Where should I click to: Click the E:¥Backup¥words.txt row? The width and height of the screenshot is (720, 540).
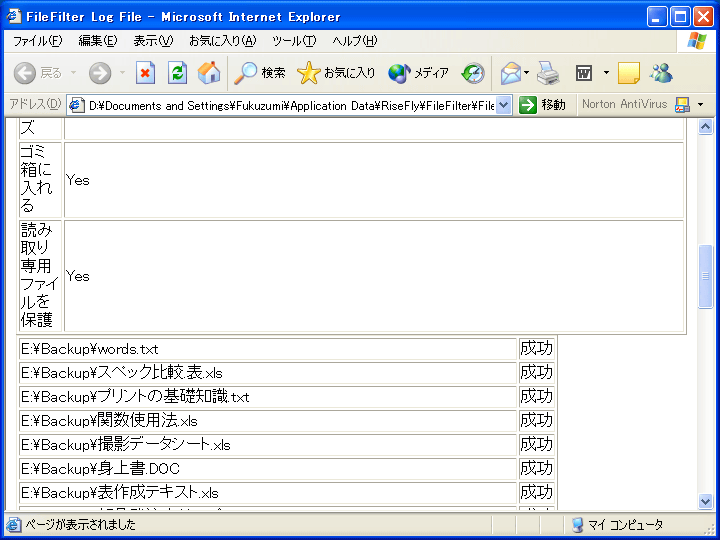[268, 349]
